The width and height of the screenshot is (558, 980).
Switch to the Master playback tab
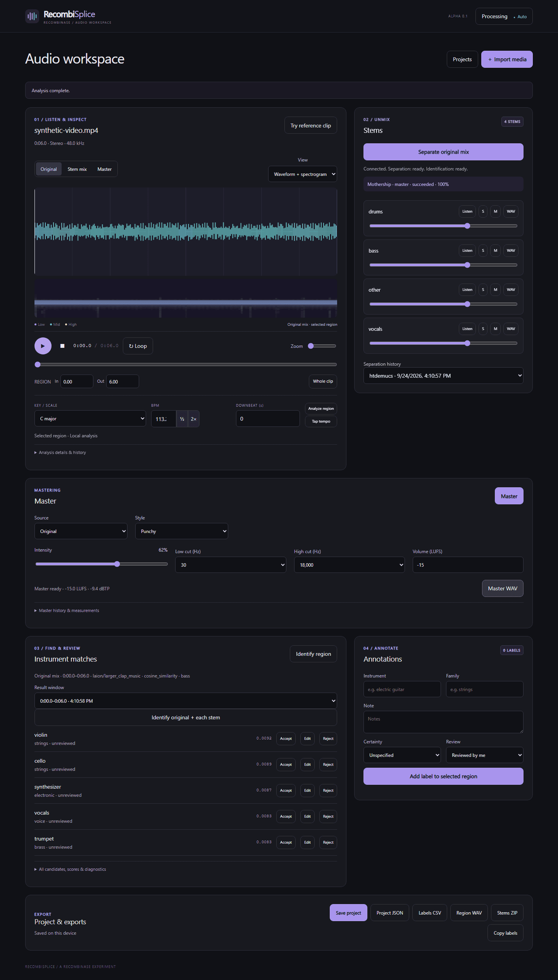pyautogui.click(x=105, y=169)
